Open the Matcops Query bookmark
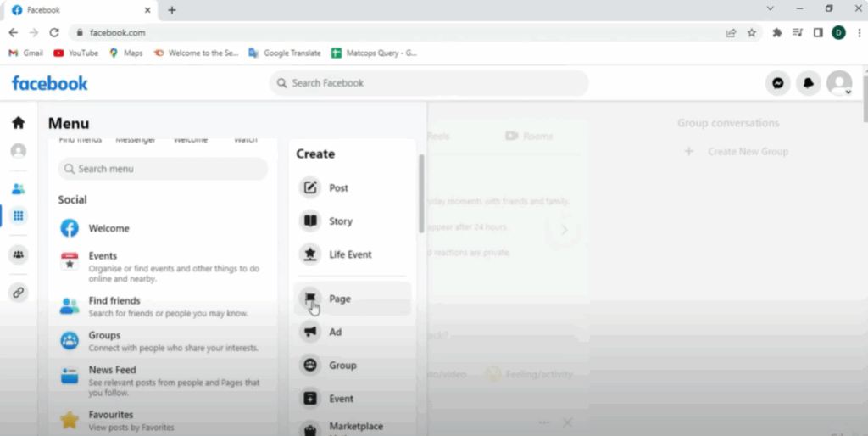 pyautogui.click(x=374, y=53)
